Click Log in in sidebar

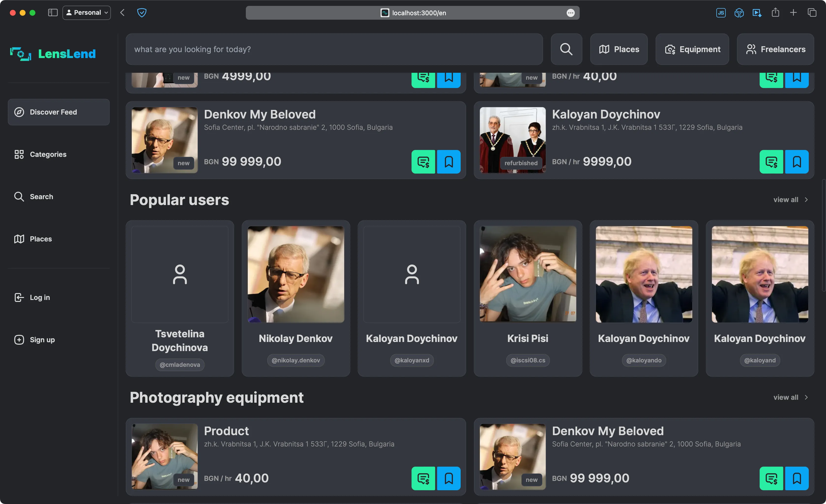[x=59, y=297]
